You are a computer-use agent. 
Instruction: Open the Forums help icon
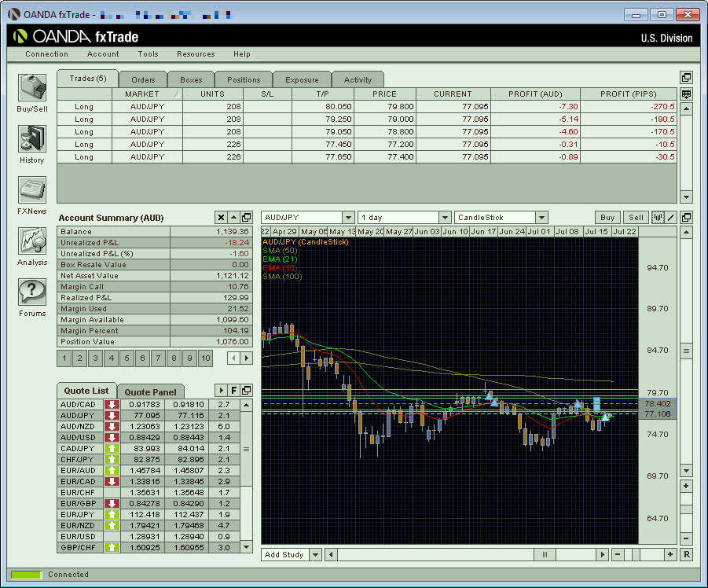[x=31, y=292]
